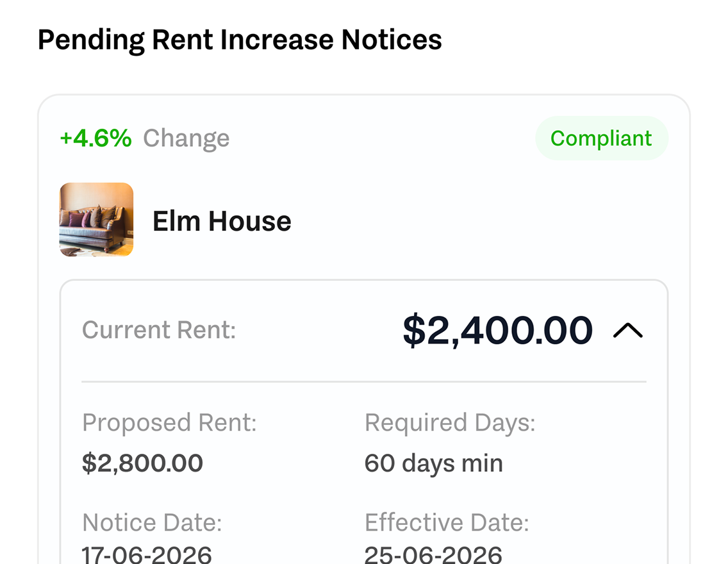Select the $2,400.00 current rent amount
This screenshot has height=564, width=728.
(x=498, y=330)
